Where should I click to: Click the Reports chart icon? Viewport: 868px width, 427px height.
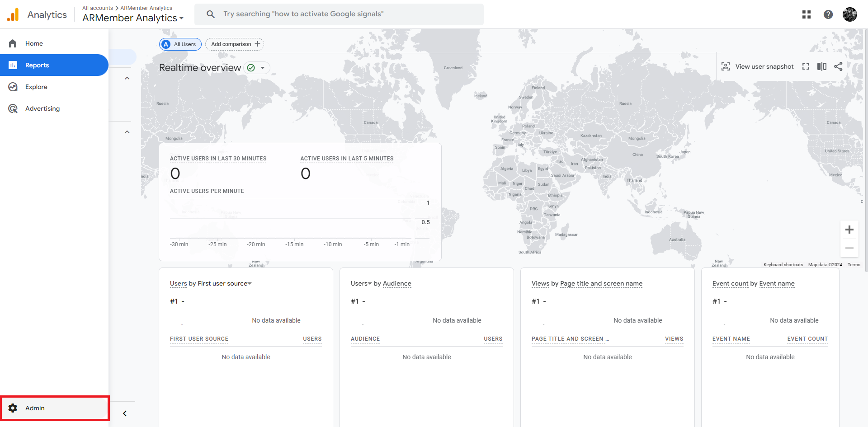pos(13,65)
